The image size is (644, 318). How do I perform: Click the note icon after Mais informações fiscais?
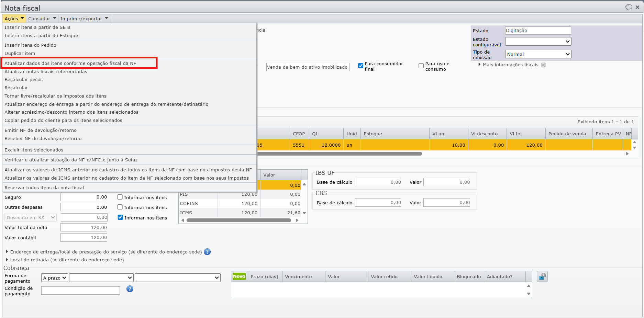[543, 65]
